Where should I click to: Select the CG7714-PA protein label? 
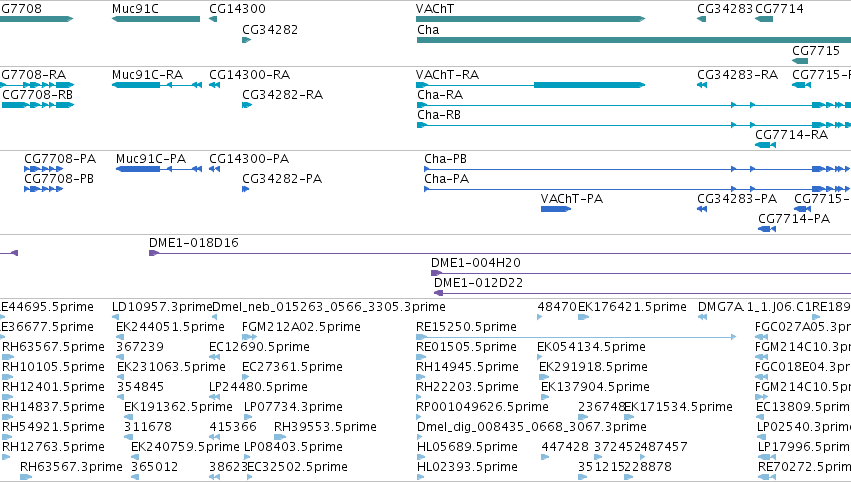tap(793, 219)
